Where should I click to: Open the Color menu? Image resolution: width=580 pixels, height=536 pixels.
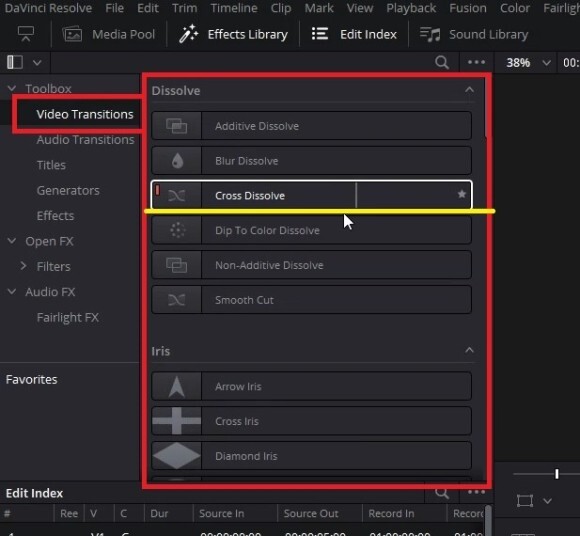515,8
